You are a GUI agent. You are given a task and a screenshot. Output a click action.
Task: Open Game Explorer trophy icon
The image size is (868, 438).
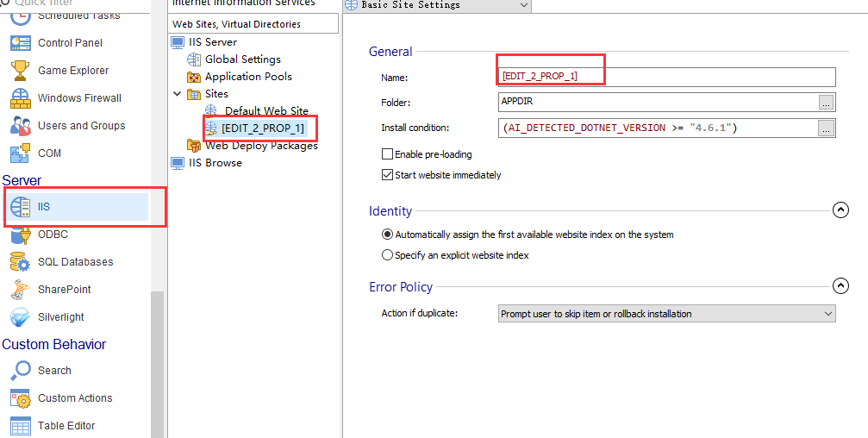coord(21,71)
